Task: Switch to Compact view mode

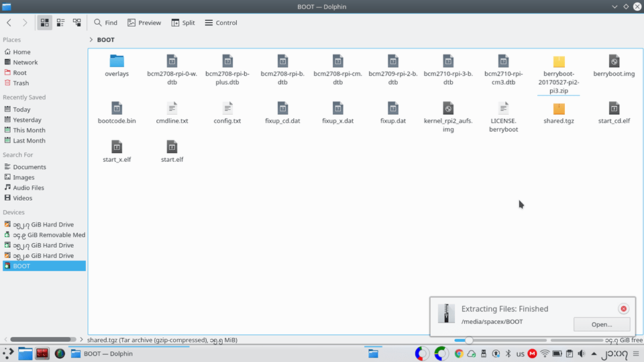Action: 61,23
